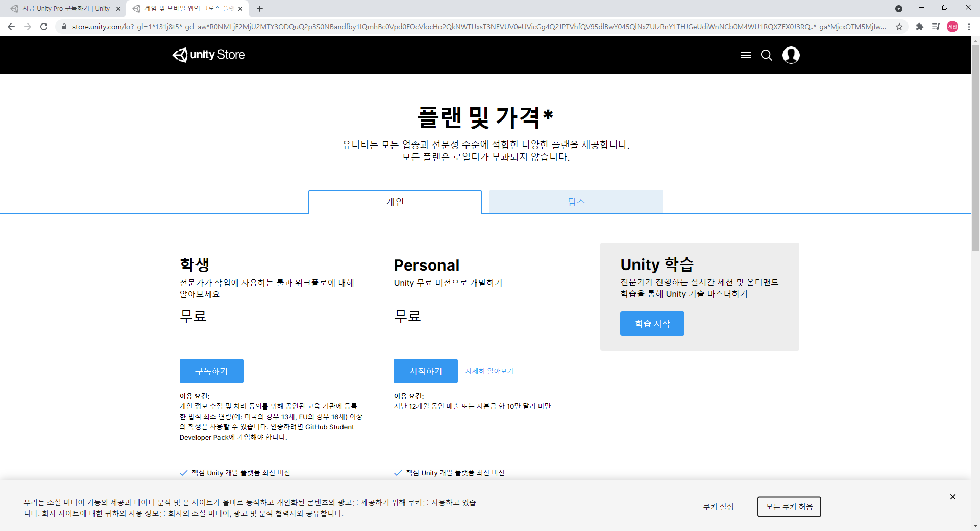Screen dimensions: 980x531
Task: Open Chrome three-dot menu
Action: point(969,27)
